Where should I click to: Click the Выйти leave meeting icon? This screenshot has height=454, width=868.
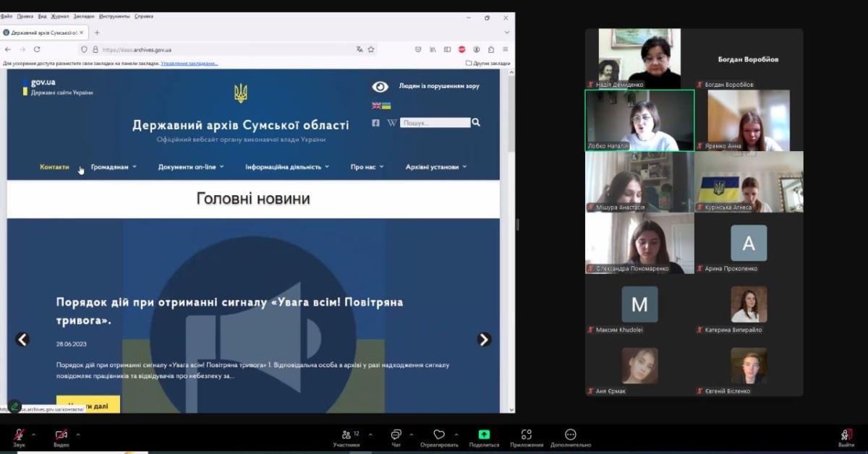click(846, 434)
